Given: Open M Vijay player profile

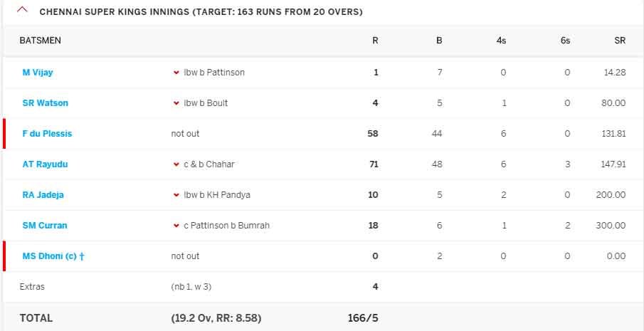Looking at the screenshot, I should [x=38, y=73].
